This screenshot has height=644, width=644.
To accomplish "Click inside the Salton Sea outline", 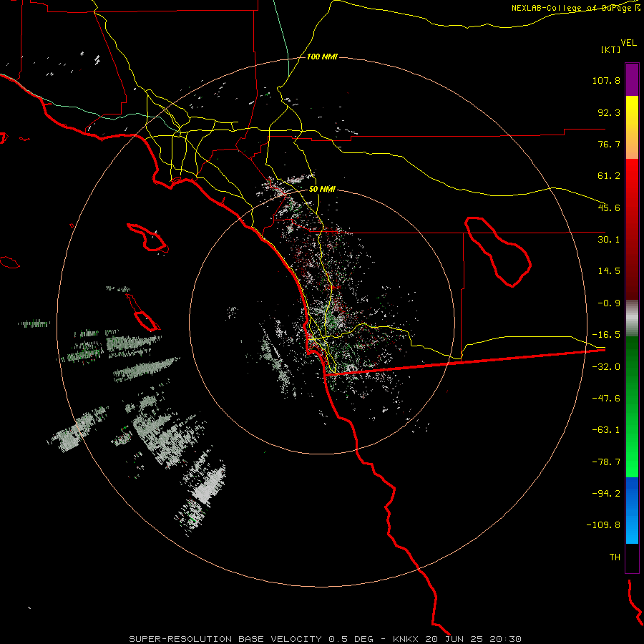I will [498, 251].
